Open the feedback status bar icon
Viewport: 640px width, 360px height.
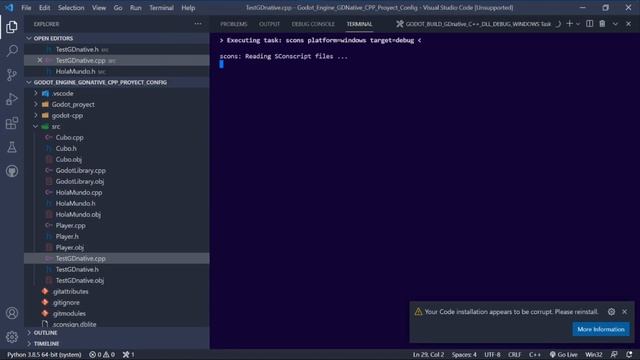(614, 355)
